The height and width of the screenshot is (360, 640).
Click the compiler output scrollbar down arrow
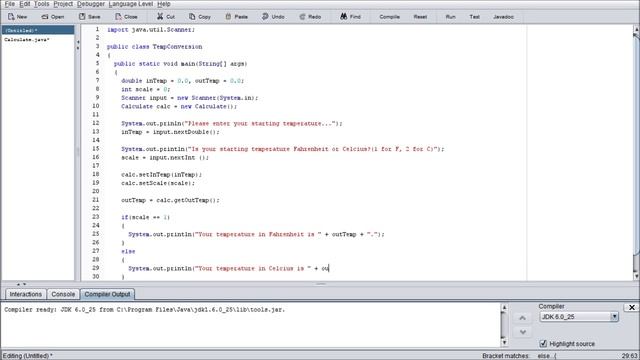click(504, 343)
